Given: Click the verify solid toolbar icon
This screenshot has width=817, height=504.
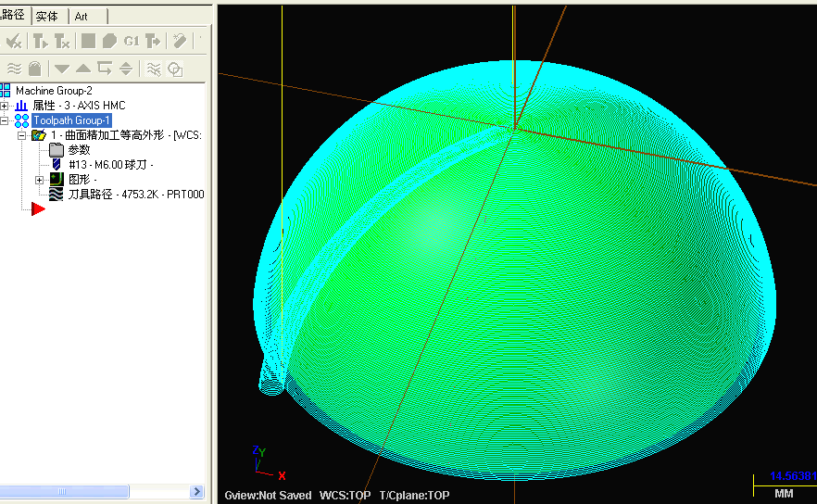Looking at the screenshot, I should pos(109,41).
